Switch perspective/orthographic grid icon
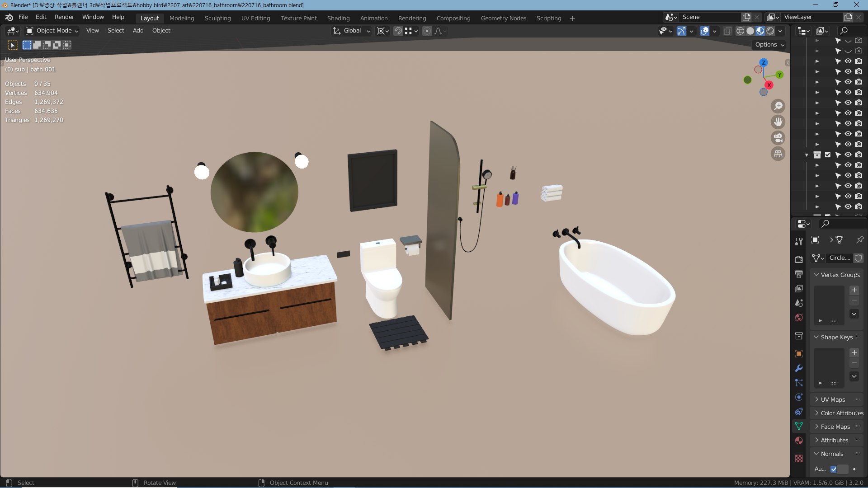 tap(778, 154)
